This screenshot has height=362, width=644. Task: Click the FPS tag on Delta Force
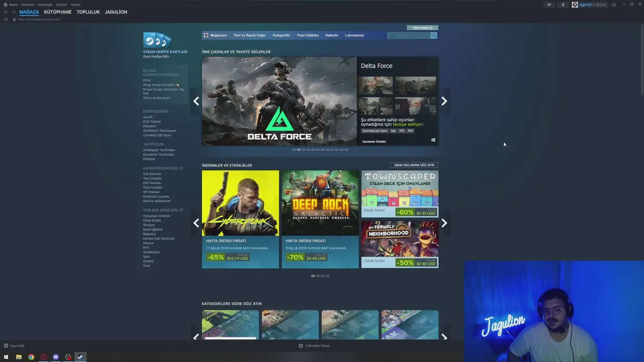pyautogui.click(x=401, y=131)
